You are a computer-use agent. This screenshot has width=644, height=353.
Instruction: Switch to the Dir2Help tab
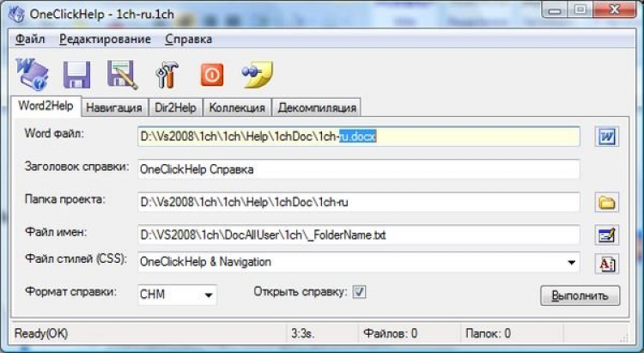click(x=175, y=107)
